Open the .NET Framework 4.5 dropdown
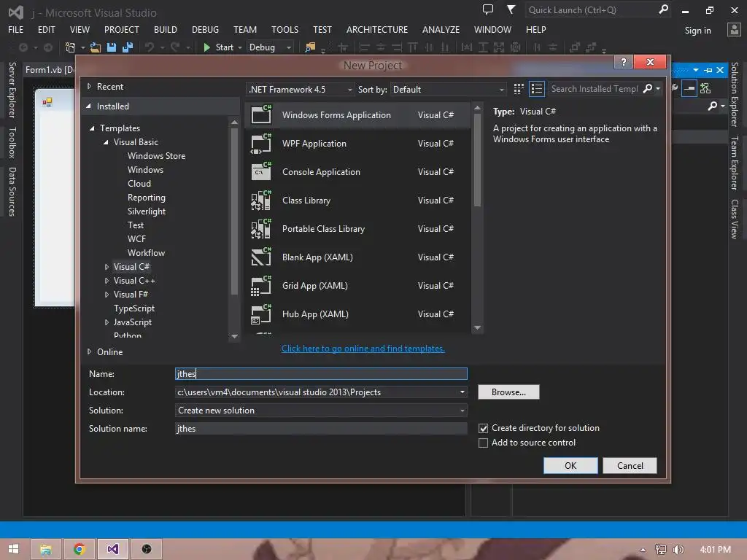The height and width of the screenshot is (560, 747). tap(300, 90)
